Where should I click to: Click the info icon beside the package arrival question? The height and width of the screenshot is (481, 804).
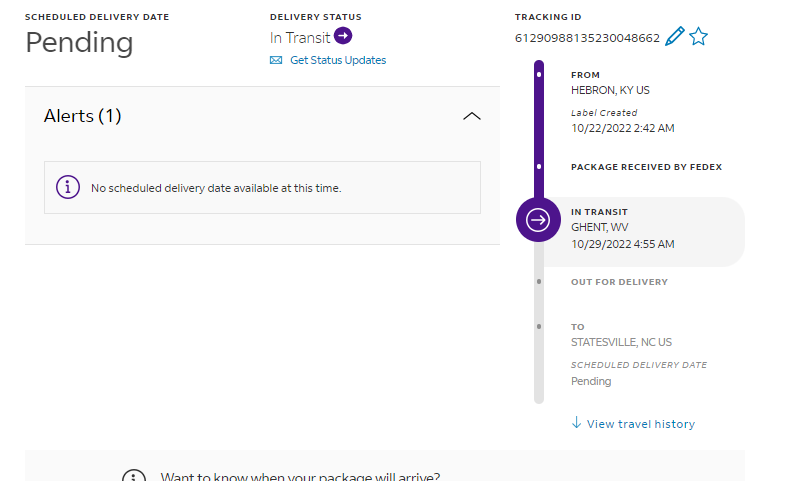[x=134, y=476]
